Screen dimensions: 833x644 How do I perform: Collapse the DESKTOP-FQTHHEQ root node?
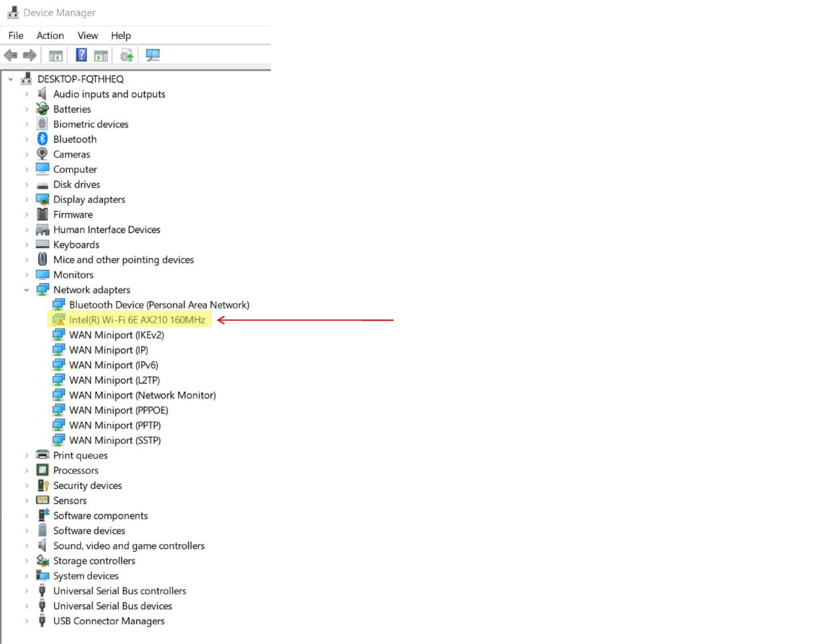11,79
